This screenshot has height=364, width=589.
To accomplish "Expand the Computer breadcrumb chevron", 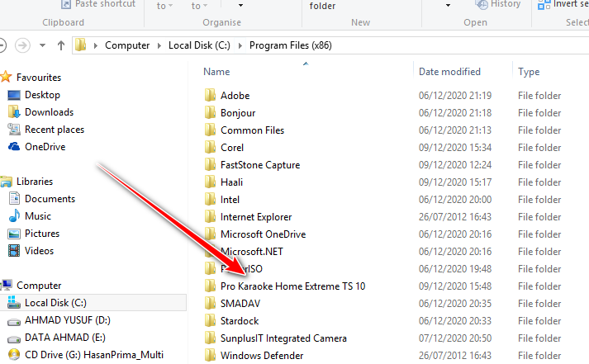I will coord(159,45).
